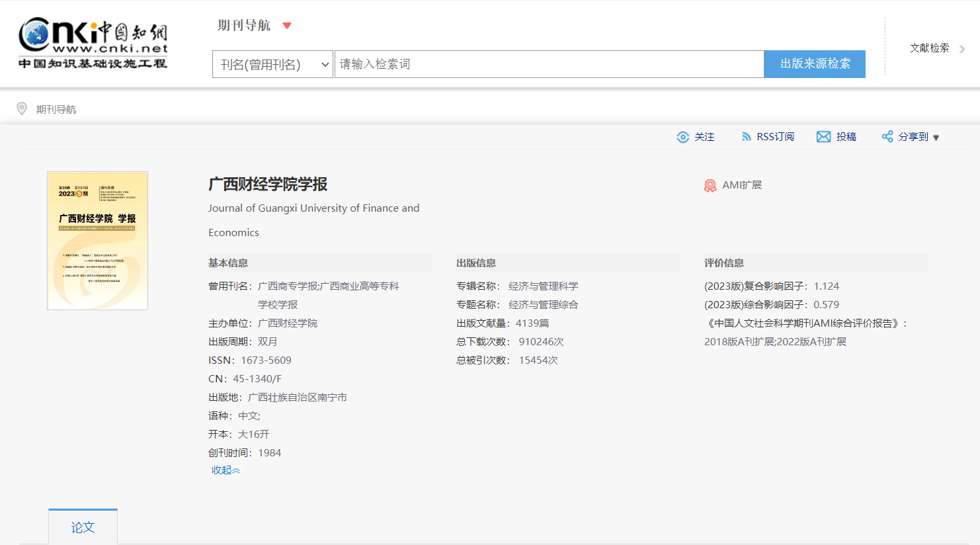Click the AMI扩展 badge icon
Image resolution: width=980 pixels, height=545 pixels.
(710, 186)
